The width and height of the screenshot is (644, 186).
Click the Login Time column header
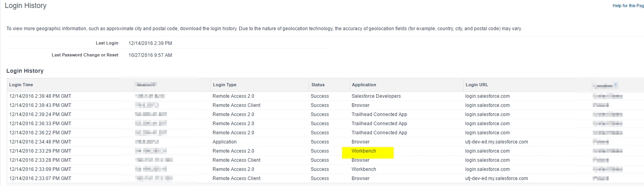click(21, 85)
